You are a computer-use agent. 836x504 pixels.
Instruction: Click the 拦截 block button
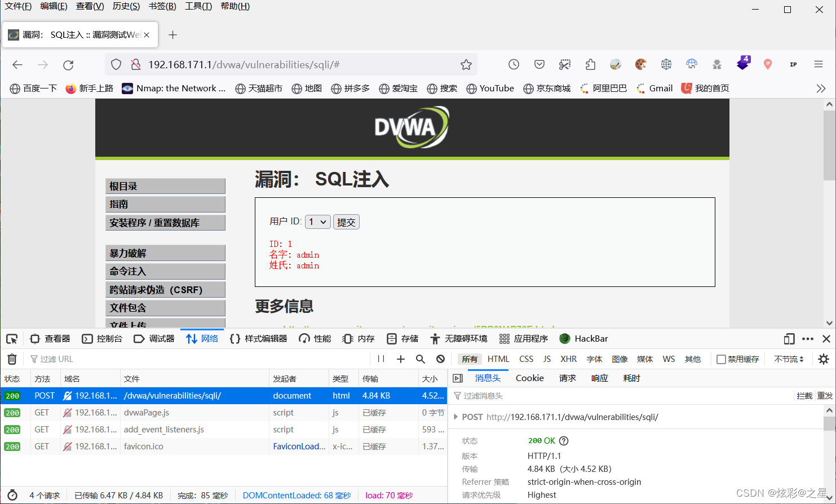[x=804, y=396]
